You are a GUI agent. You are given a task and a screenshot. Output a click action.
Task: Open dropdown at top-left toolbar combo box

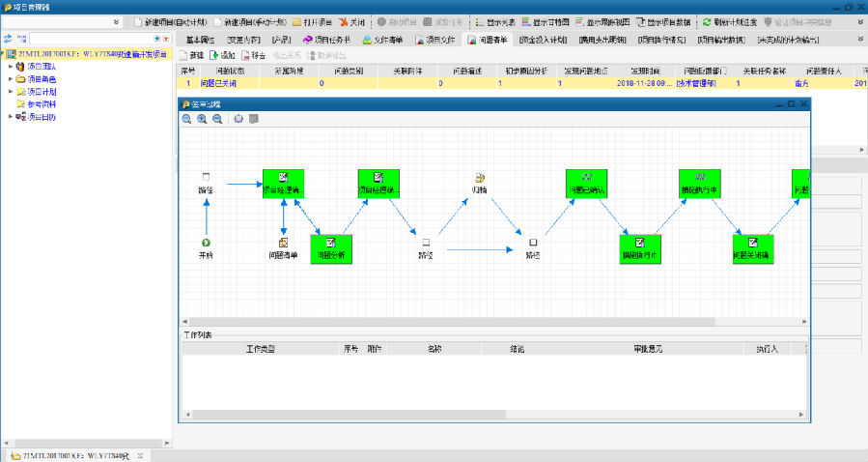click(117, 21)
